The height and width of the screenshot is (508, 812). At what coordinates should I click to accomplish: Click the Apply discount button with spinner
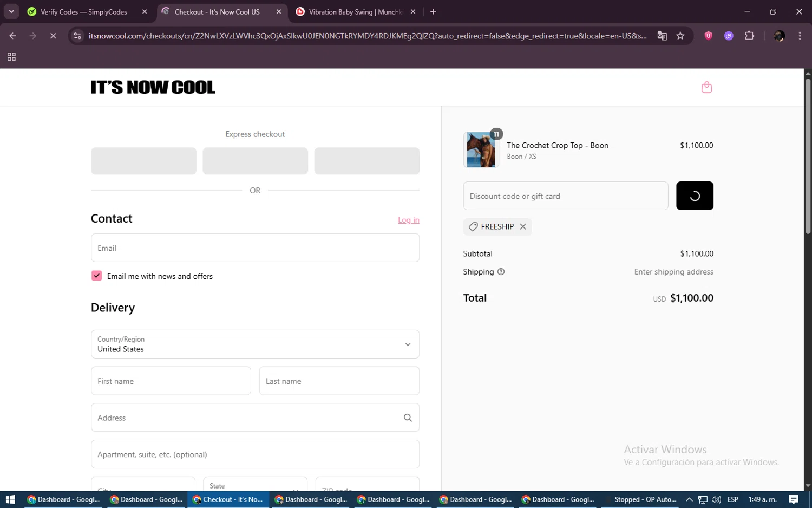click(695, 196)
